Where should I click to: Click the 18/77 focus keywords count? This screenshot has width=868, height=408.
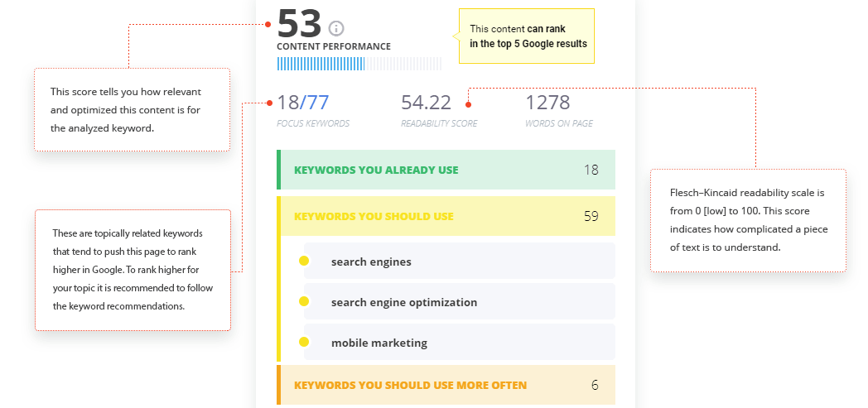tap(303, 103)
